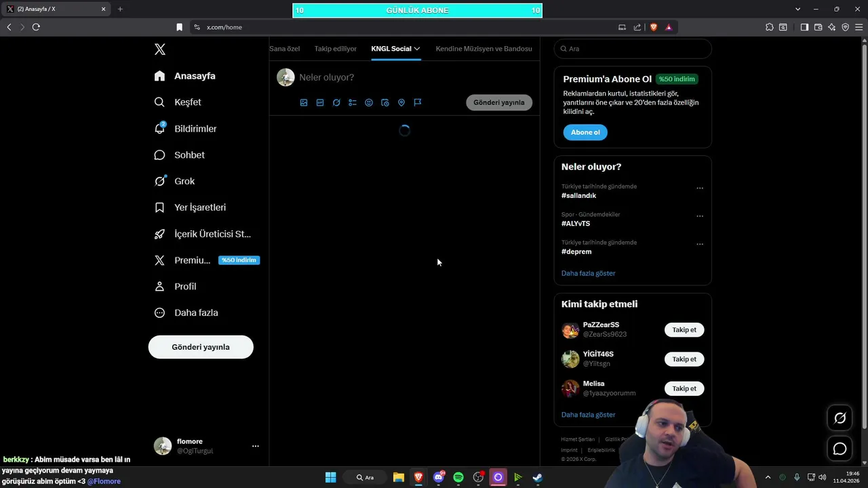Open Spotify from the taskbar
868x488 pixels.
[458, 477]
